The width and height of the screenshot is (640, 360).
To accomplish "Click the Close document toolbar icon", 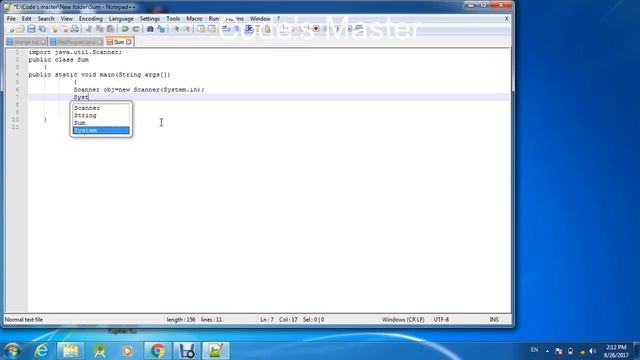I will (x=53, y=29).
